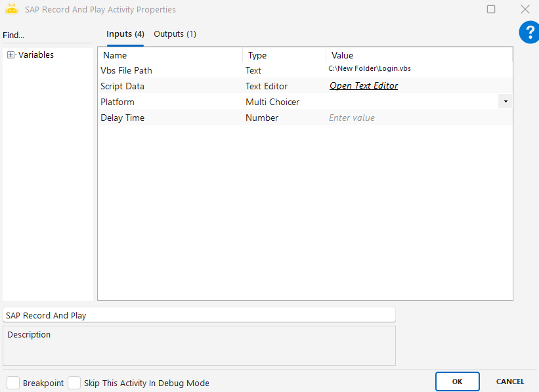Enable the Breakpoint checkbox
Screen dimensions: 539x392
coord(13,383)
